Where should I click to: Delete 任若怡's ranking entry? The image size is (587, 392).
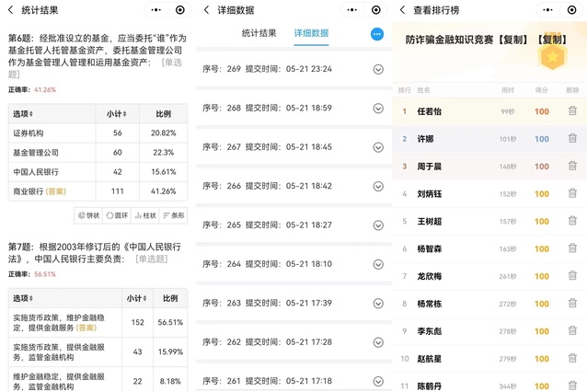click(x=572, y=111)
